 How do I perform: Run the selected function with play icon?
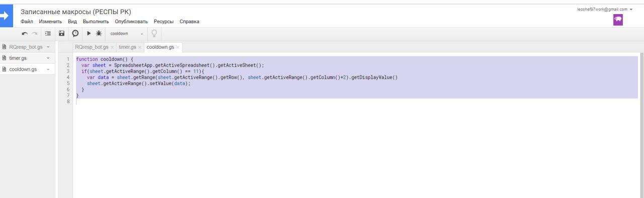pyautogui.click(x=89, y=34)
